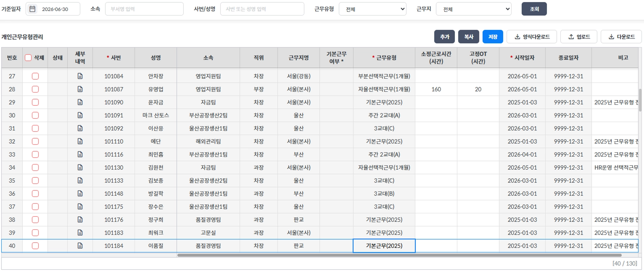This screenshot has height=271, width=644.
Task: Click the grid's horizontal scrollbar
Action: pyautogui.click(x=399, y=255)
